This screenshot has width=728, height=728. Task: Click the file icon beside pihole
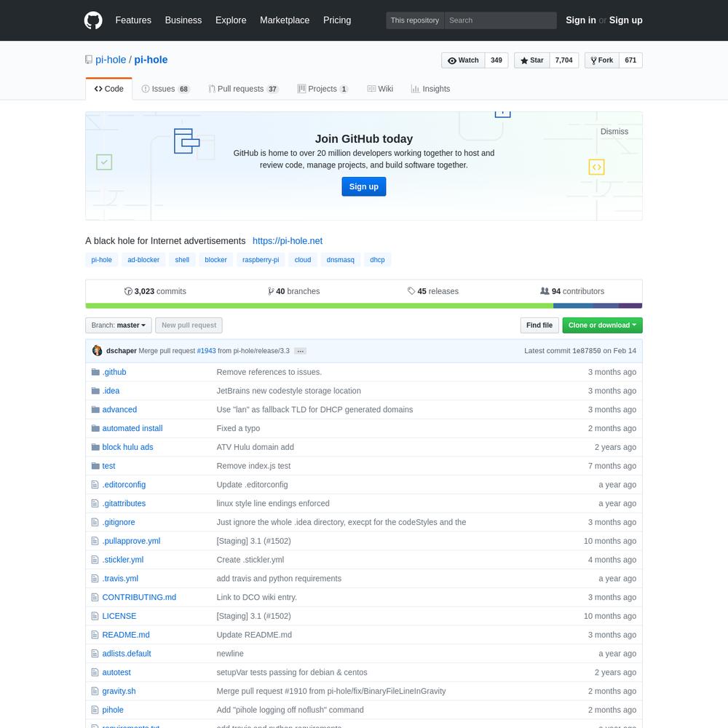pos(95,710)
